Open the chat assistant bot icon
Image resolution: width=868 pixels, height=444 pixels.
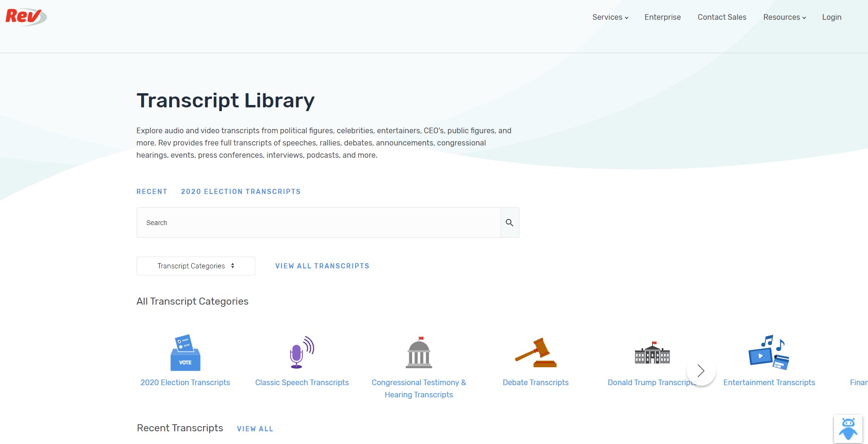[x=848, y=428]
